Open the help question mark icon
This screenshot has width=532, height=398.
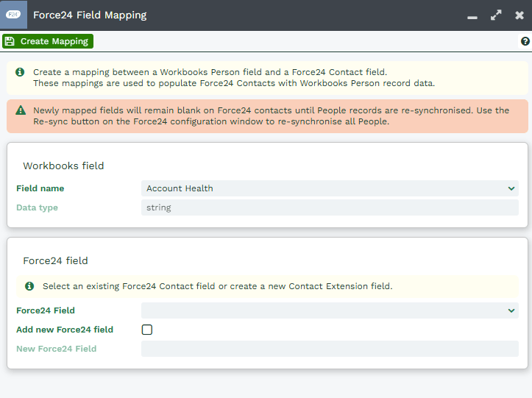[525, 41]
